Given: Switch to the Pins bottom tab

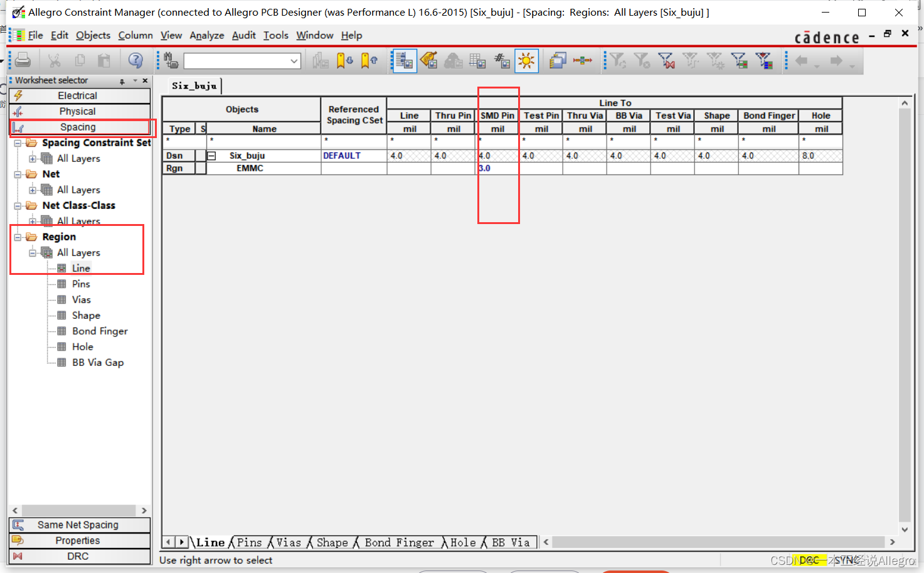Looking at the screenshot, I should point(249,542).
